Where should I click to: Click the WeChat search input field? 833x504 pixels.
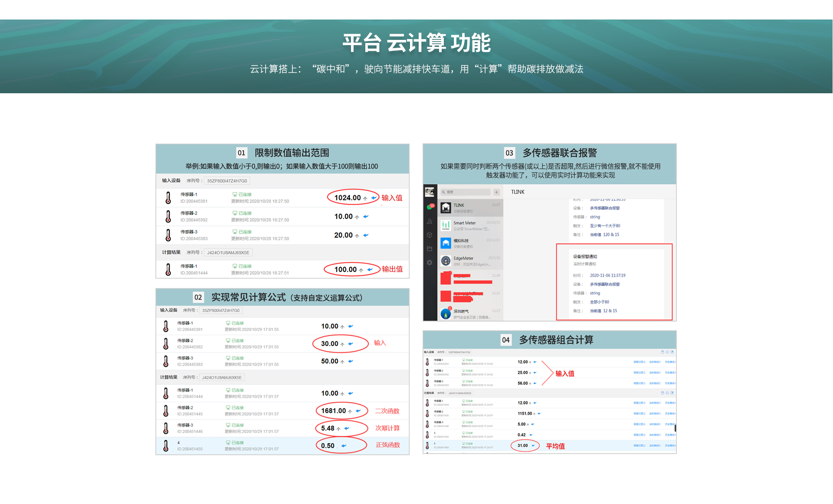click(465, 192)
